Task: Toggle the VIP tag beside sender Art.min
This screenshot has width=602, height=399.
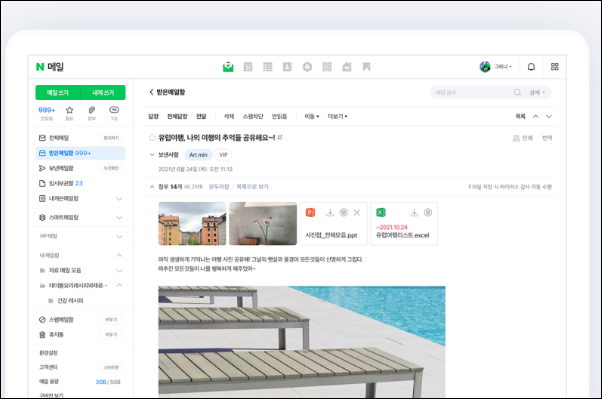Action: coord(223,155)
